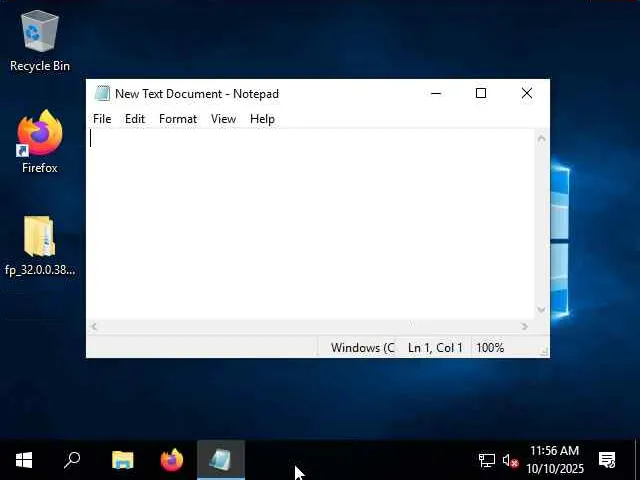Launch Firefox from the taskbar
The image size is (640, 480).
point(172,460)
